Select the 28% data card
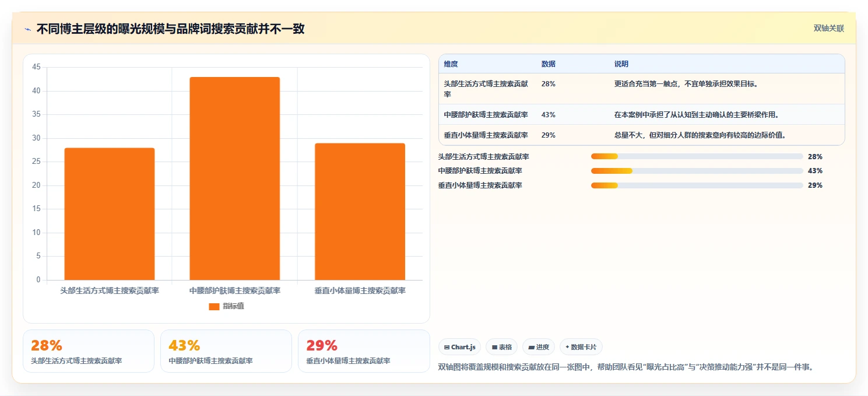 (89, 351)
